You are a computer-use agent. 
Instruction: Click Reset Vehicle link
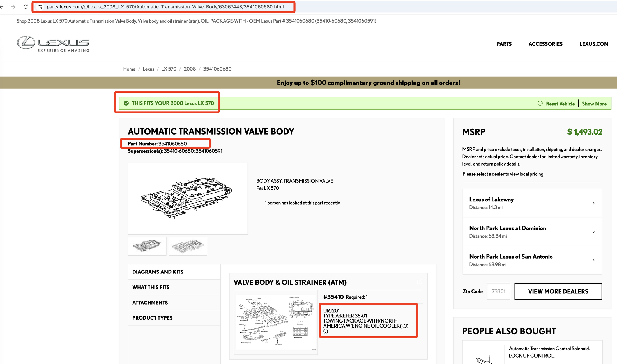click(560, 104)
